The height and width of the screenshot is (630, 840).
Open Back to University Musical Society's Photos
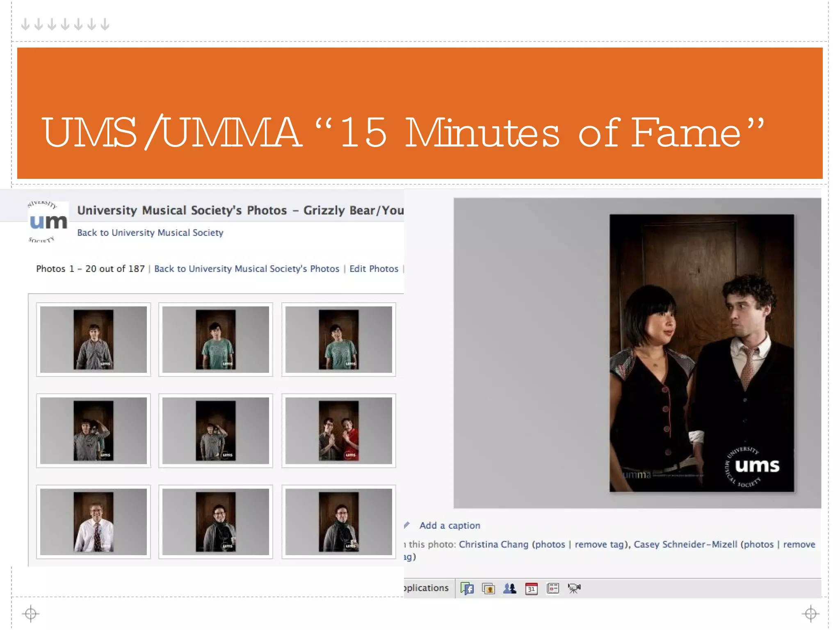click(247, 269)
